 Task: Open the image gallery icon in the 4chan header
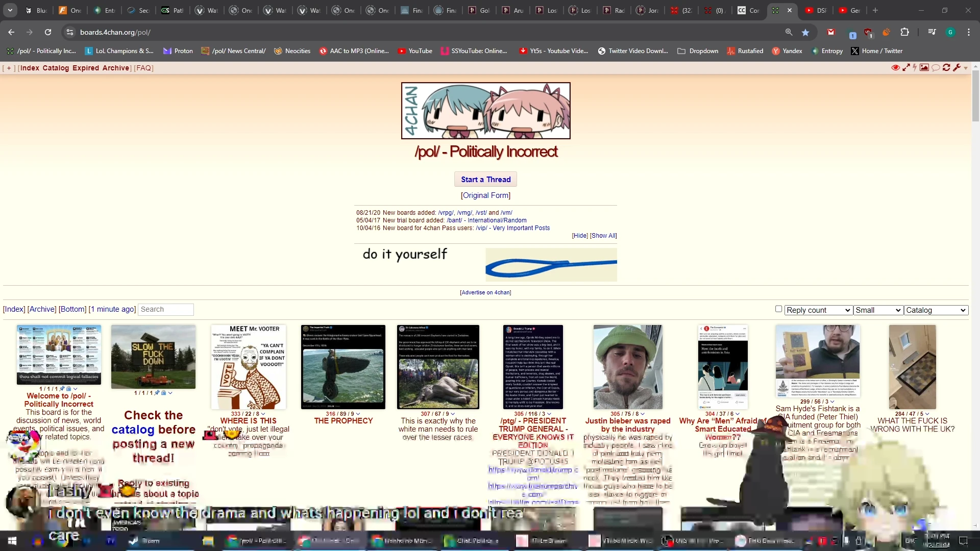coord(924,68)
